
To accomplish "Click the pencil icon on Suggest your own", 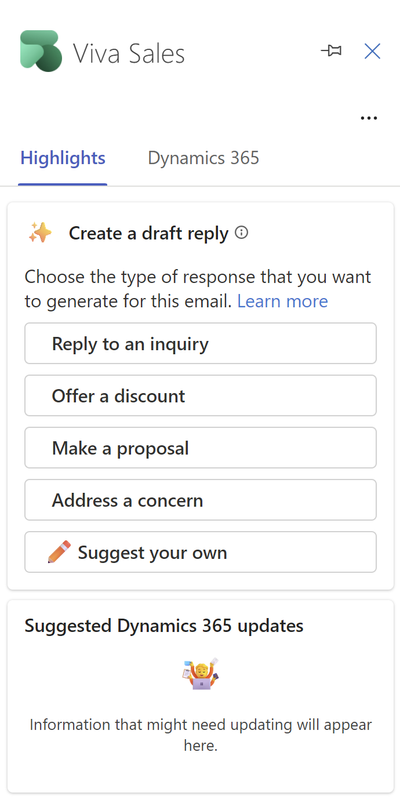I will pos(59,552).
